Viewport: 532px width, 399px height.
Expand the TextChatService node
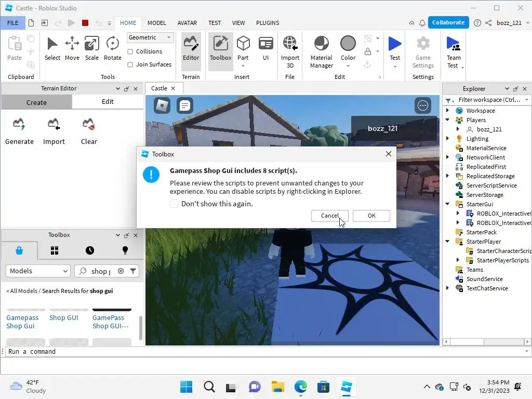point(447,288)
